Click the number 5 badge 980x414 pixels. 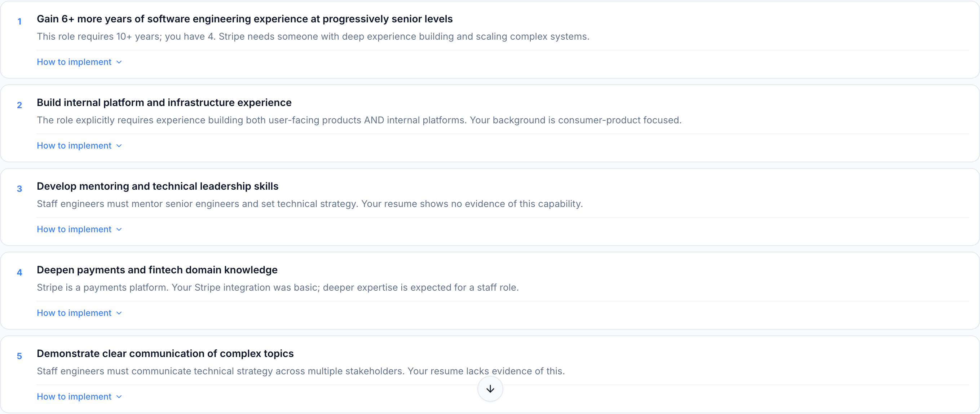(19, 357)
